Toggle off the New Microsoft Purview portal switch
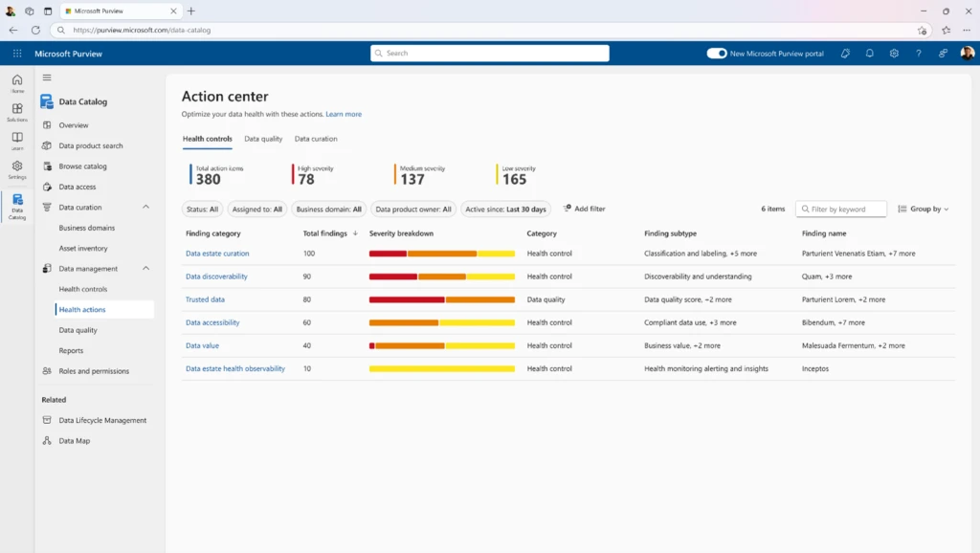 718,54
